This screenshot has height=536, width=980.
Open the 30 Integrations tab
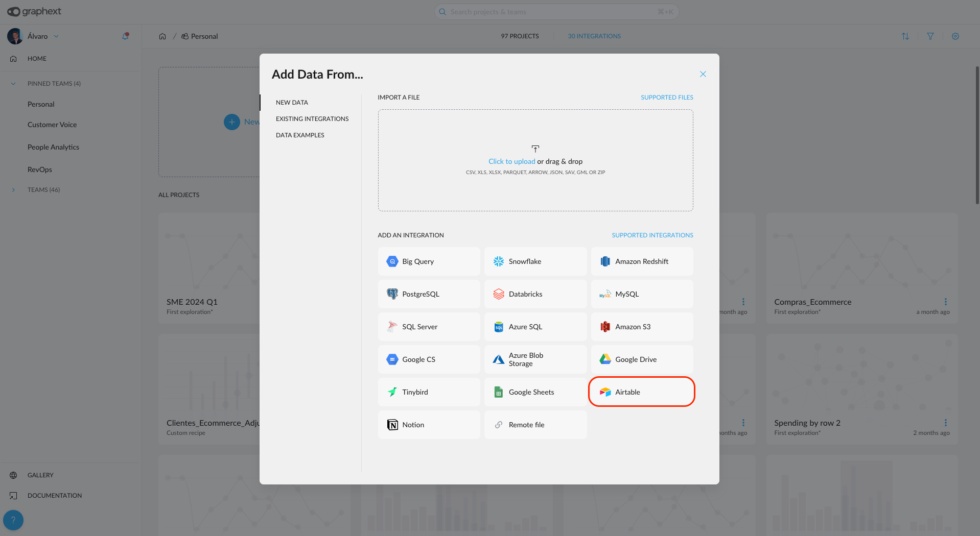594,36
